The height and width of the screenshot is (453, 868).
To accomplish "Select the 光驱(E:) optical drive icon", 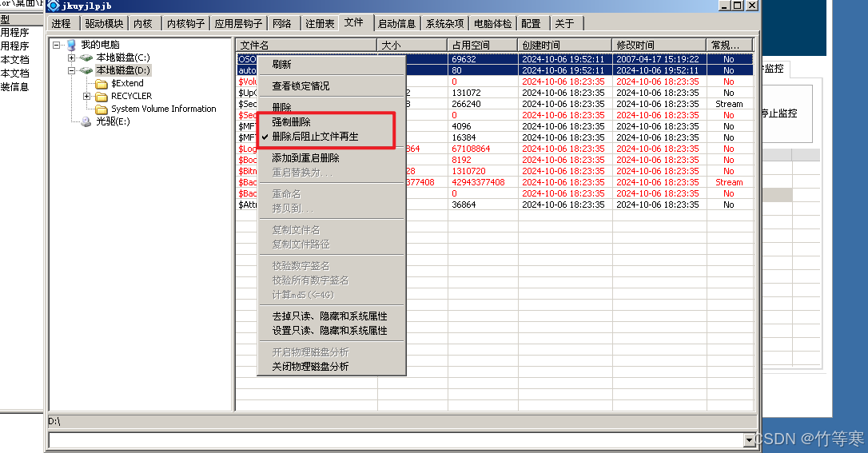I will click(x=86, y=121).
